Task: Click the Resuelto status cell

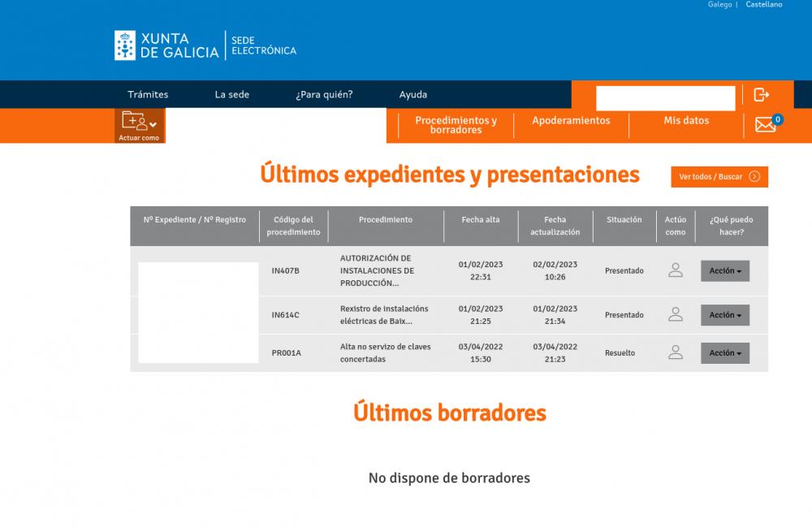Action: tap(620, 353)
